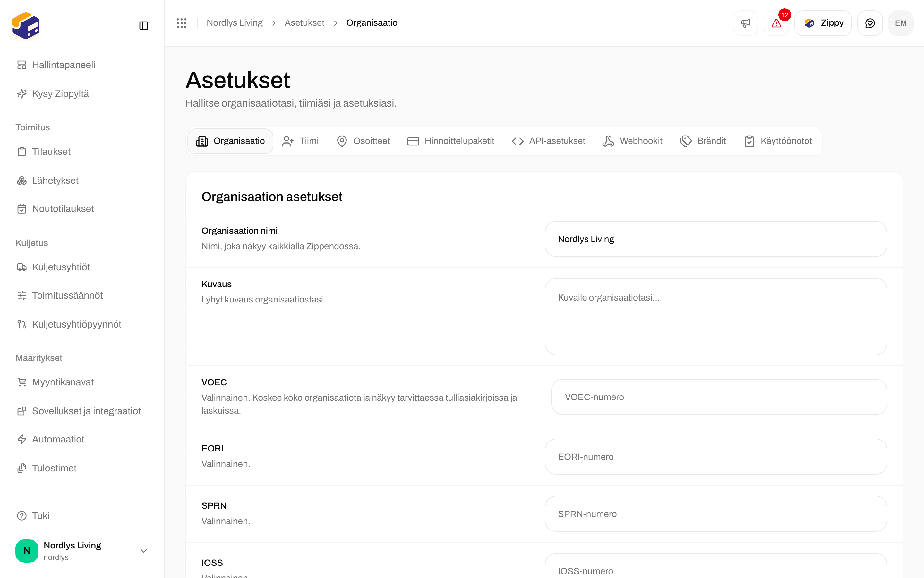Select the Organisaatio tab
Image resolution: width=924 pixels, height=578 pixels.
[230, 141]
